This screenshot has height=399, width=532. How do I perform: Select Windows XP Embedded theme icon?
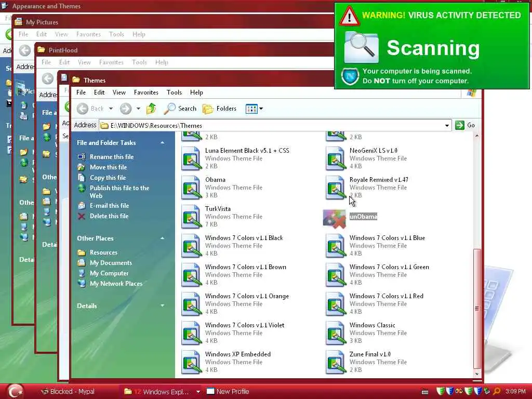pyautogui.click(x=192, y=362)
